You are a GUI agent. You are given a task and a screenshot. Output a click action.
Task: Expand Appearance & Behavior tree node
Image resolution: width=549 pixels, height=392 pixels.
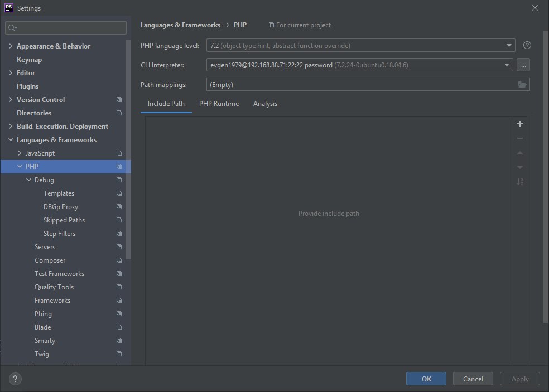11,46
